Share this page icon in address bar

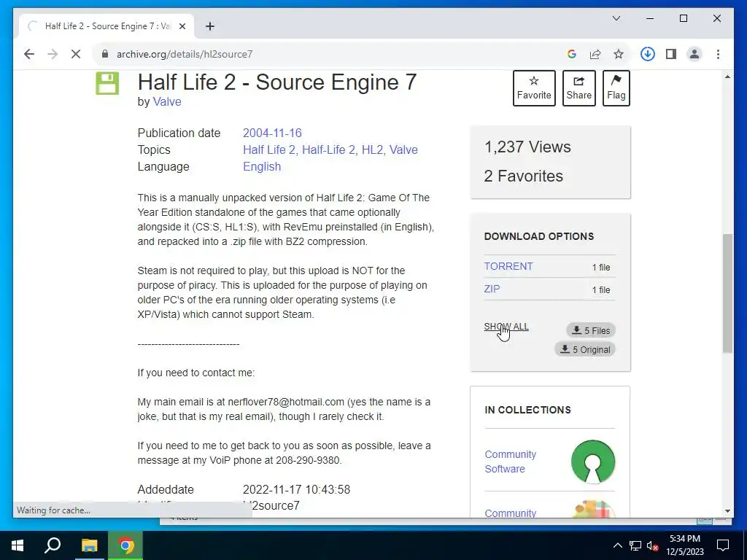pyautogui.click(x=595, y=54)
